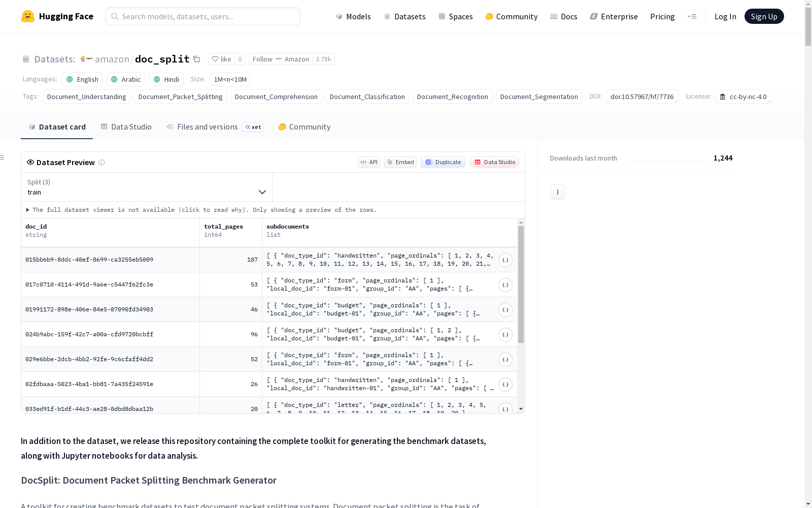This screenshot has height=508, width=812.
Task: Click the Document_Recognition tag
Action: tap(453, 97)
